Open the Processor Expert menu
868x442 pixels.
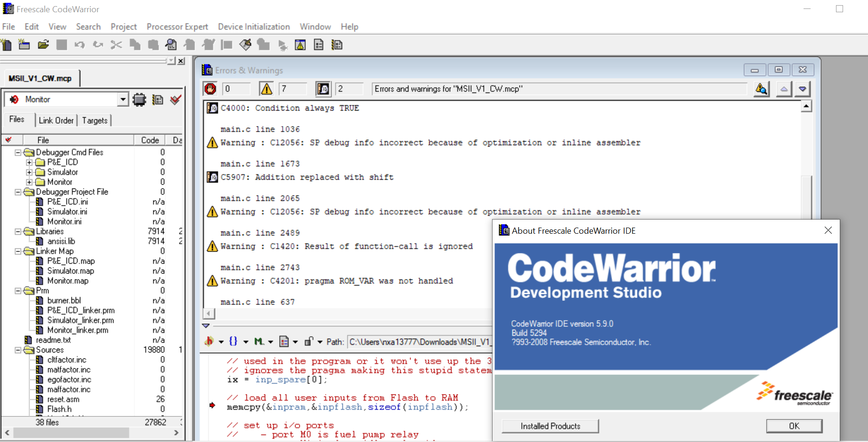(177, 27)
